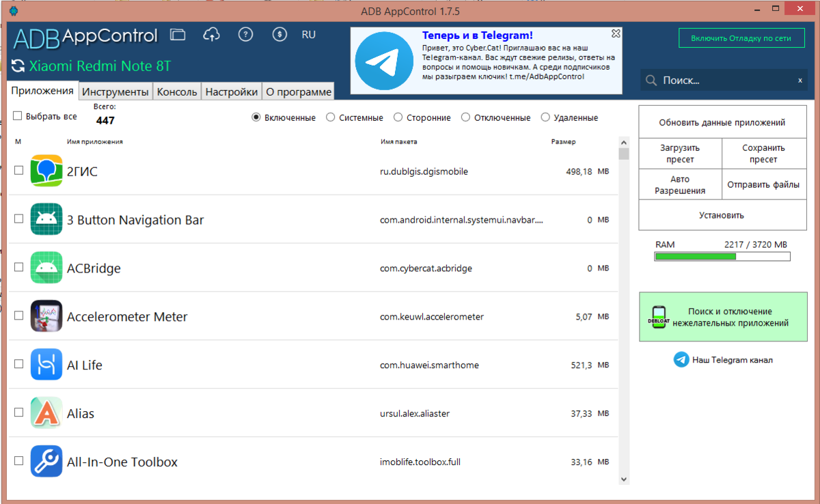The image size is (820, 504).
Task: Click the app list scroll up arrow
Action: point(623,141)
